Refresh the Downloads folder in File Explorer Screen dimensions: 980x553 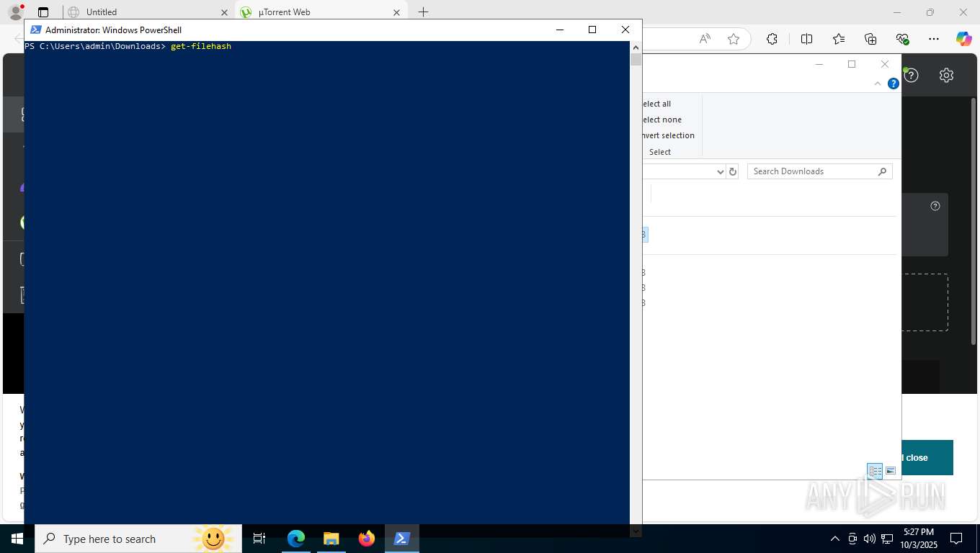click(733, 171)
